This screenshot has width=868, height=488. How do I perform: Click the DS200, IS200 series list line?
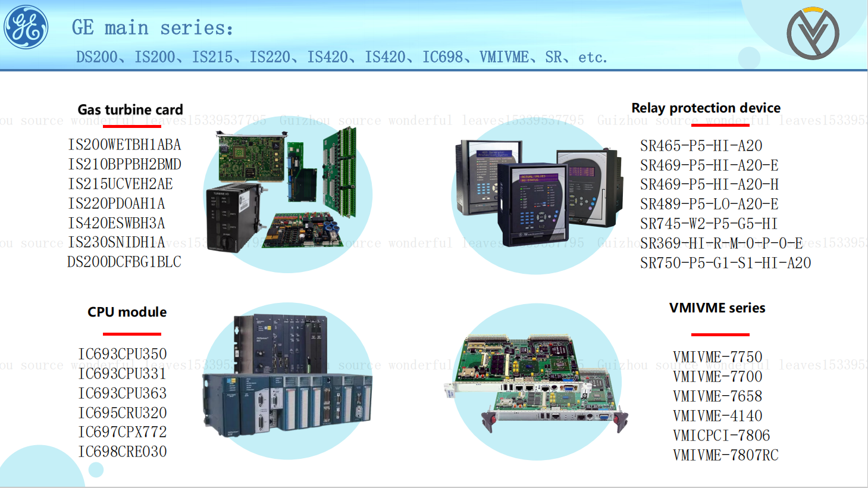pyautogui.click(x=341, y=57)
